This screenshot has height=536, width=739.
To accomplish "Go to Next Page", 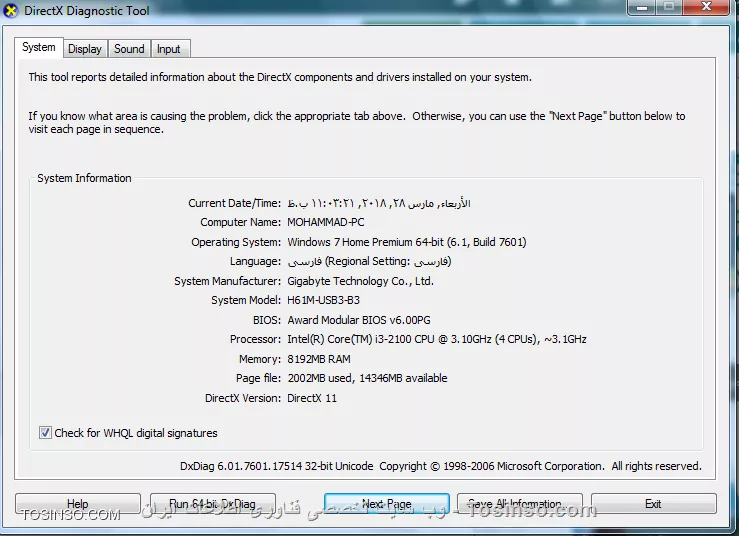I will [386, 504].
